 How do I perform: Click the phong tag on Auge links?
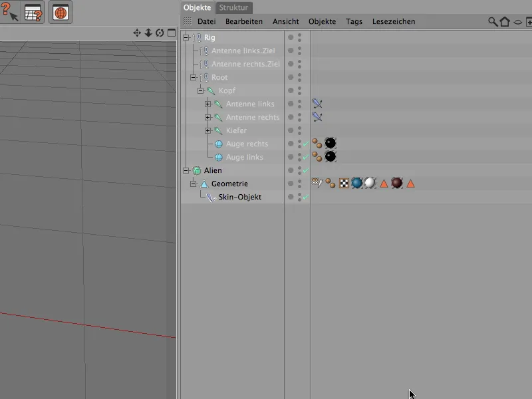pyautogui.click(x=317, y=157)
